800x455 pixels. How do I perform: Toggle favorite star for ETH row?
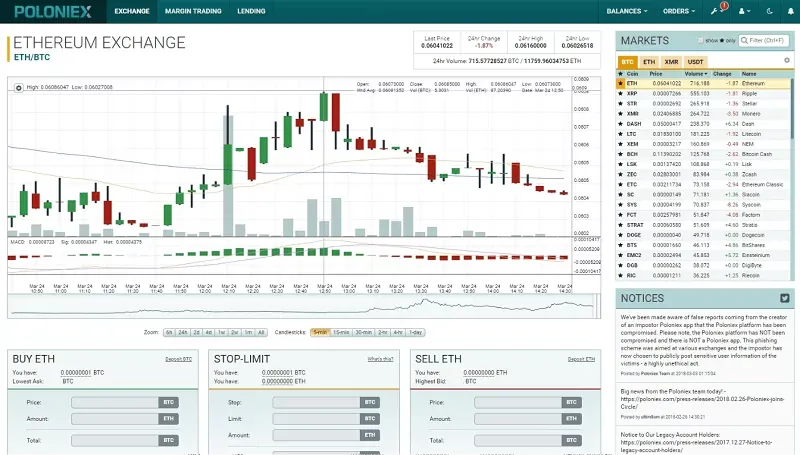(620, 83)
